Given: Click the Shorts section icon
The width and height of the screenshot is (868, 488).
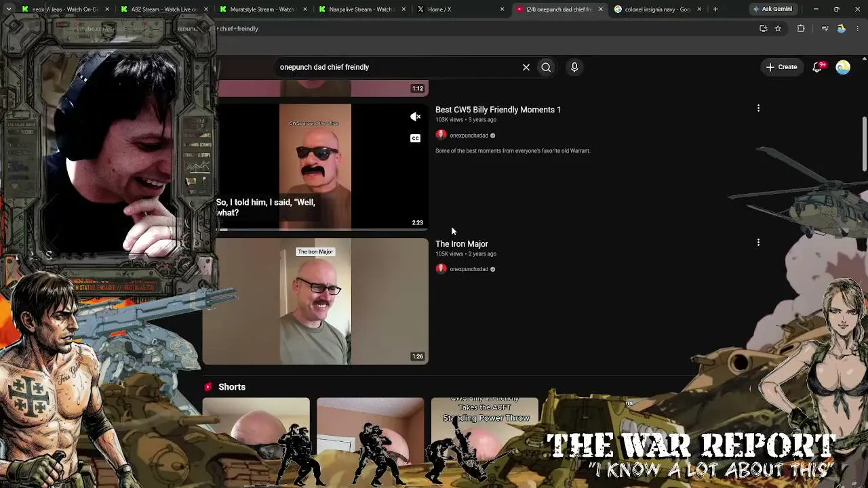Looking at the screenshot, I should point(208,387).
